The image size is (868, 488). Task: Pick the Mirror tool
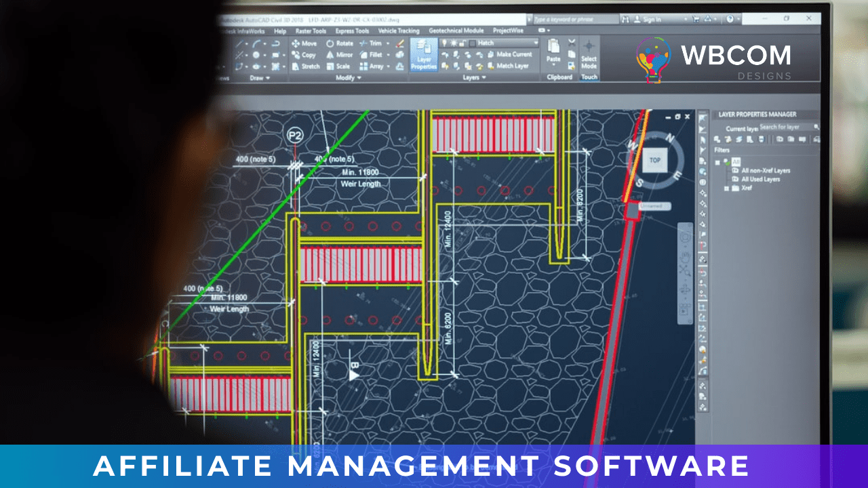pyautogui.click(x=339, y=55)
